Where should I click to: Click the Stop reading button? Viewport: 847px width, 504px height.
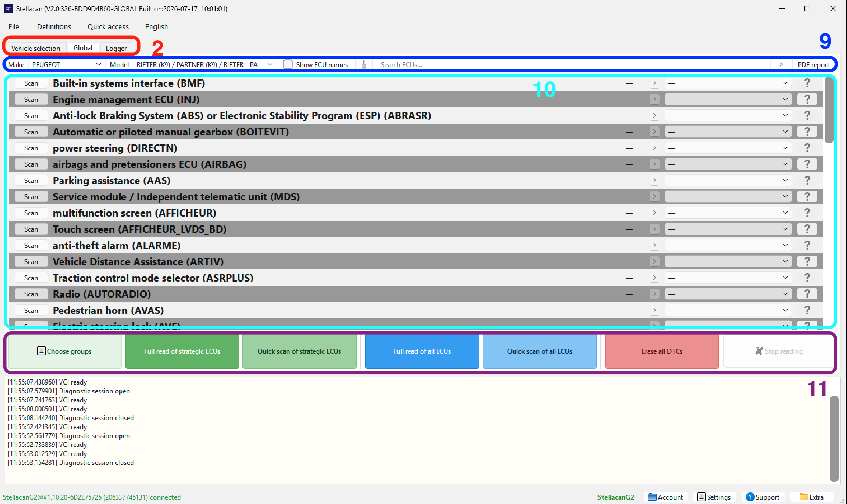coord(779,351)
